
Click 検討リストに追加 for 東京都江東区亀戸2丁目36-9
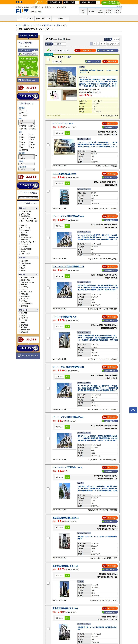tap(110, 612)
